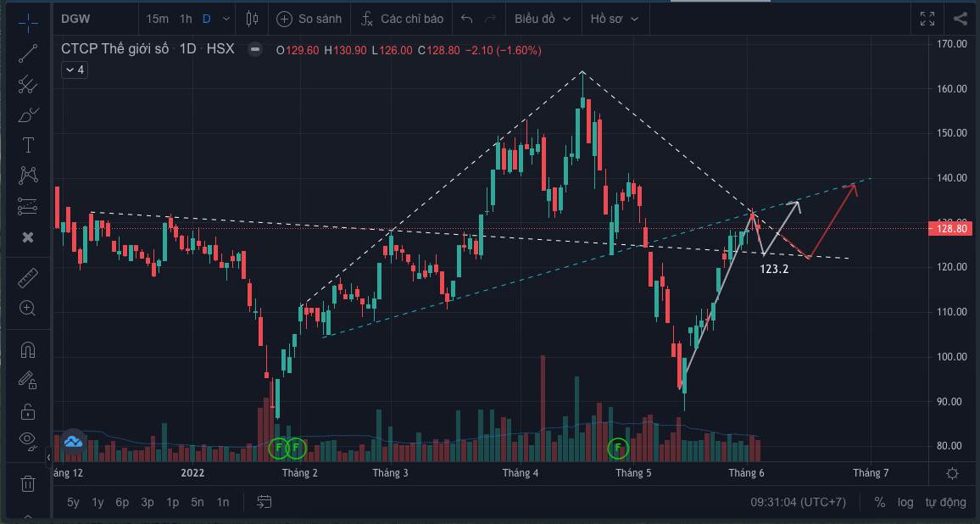Image resolution: width=980 pixels, height=524 pixels.
Task: Switch to the 15m timeframe
Action: (x=157, y=19)
